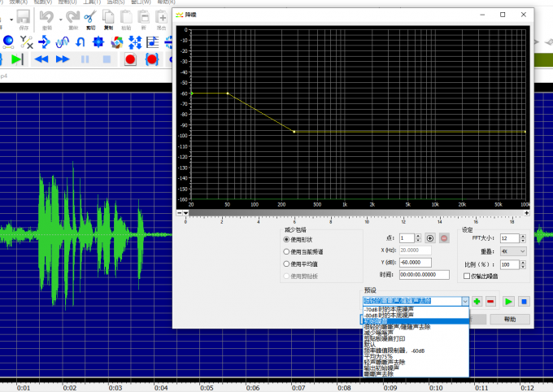Image resolution: width=553 pixels, height=392 pixels.
Task: Click the pause button in main toolbar
Action: [x=85, y=59]
